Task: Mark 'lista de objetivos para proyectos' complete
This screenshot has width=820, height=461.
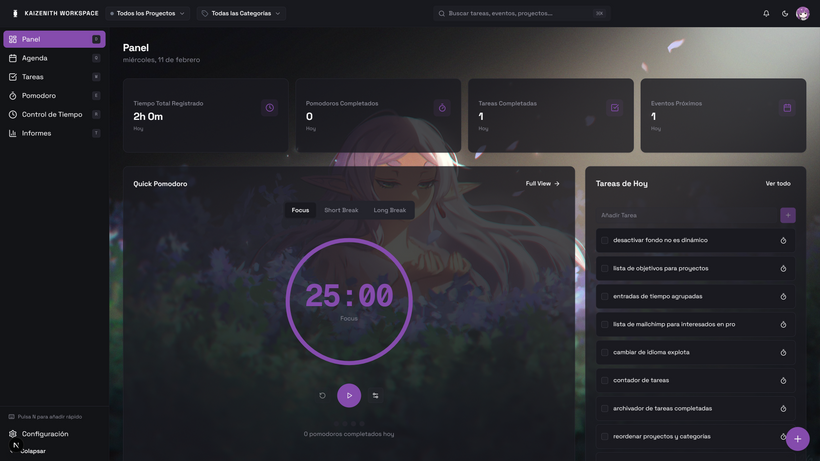Action: (x=605, y=268)
